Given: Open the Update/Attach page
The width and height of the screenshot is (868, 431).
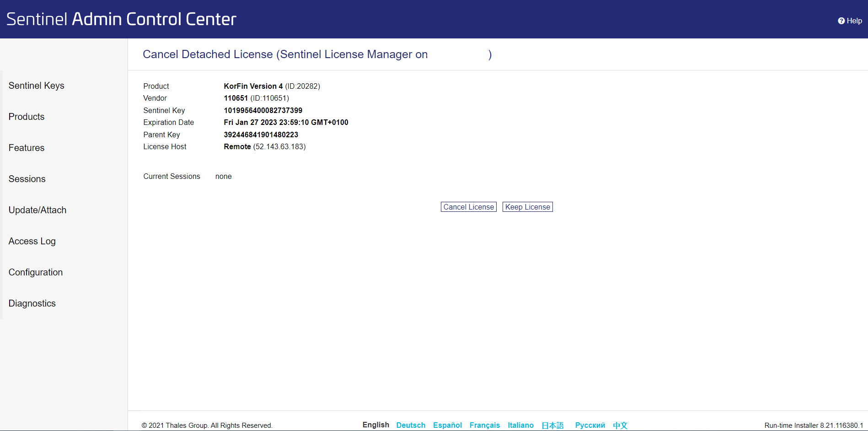Looking at the screenshot, I should point(38,210).
